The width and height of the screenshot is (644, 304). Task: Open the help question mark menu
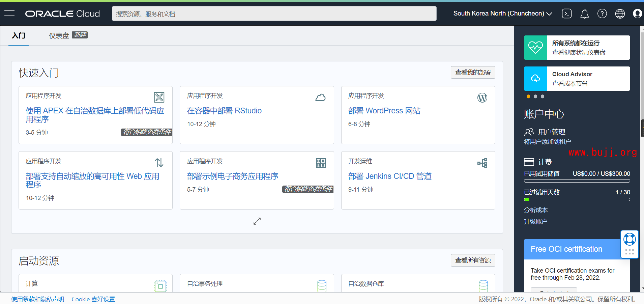coord(602,13)
